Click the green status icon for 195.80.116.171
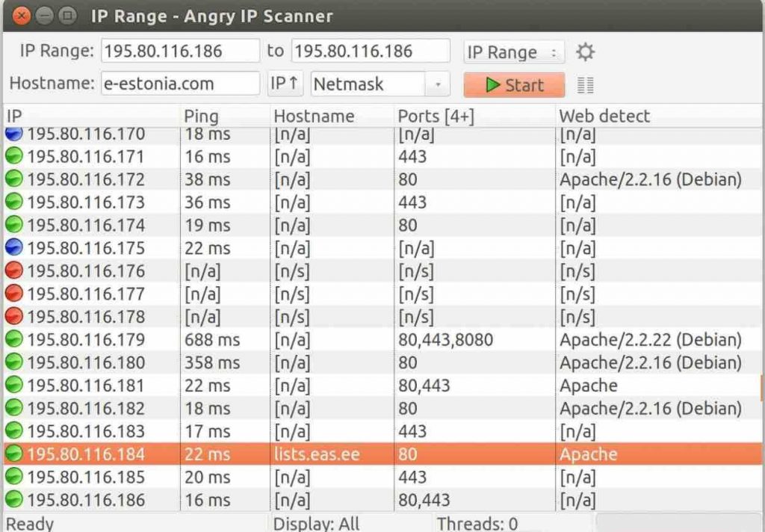 click(13, 156)
